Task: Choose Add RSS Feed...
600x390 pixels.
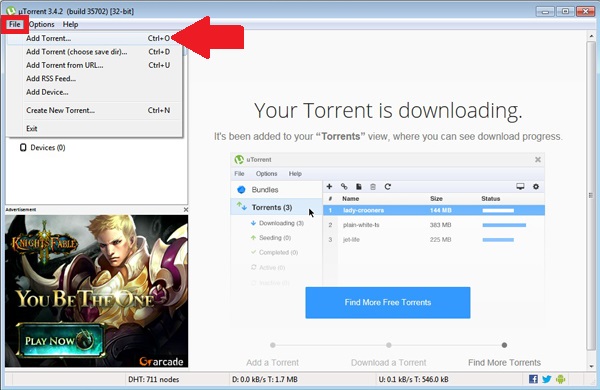Action: point(95,78)
